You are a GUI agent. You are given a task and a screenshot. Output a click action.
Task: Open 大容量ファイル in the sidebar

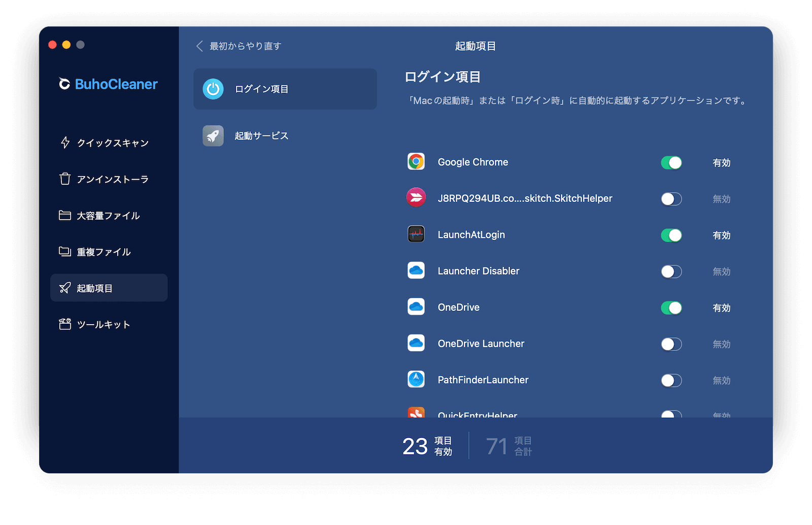pos(109,216)
